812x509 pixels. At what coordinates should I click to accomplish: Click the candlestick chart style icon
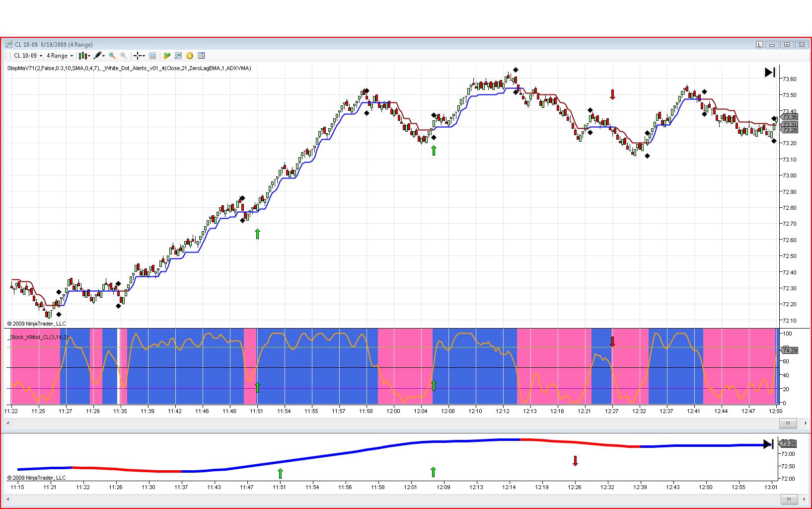pos(82,56)
